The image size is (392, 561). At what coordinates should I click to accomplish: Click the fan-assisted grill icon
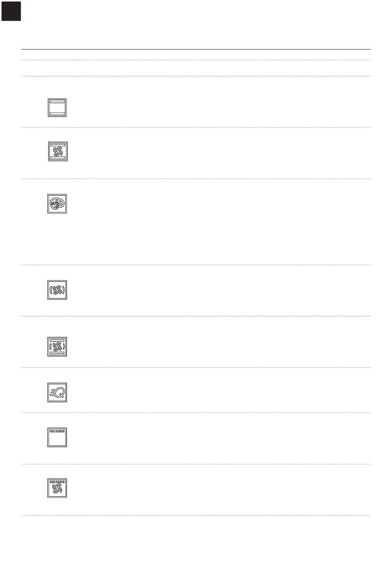click(57, 488)
